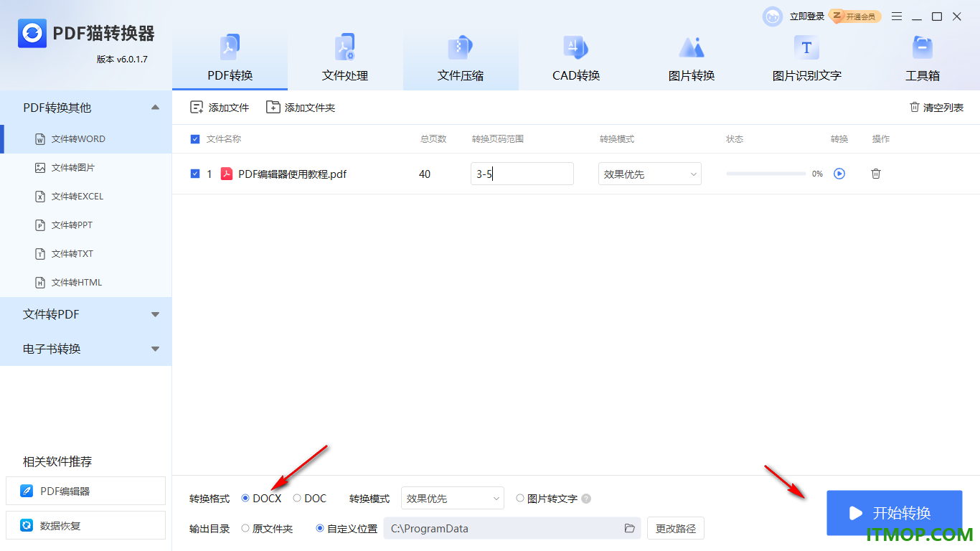
Task: Click the conversion progress bar at 0%
Action: 766,174
